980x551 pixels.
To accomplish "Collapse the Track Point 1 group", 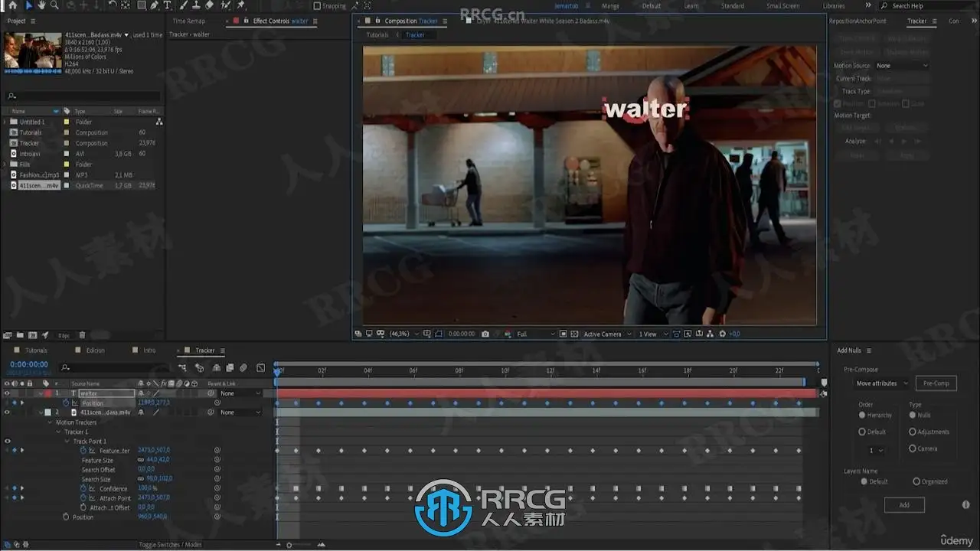I will click(x=68, y=441).
